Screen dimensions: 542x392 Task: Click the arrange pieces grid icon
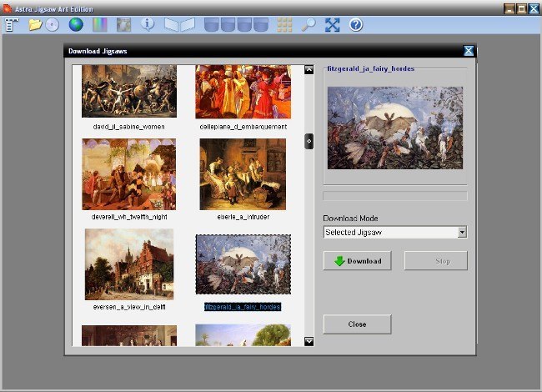point(284,25)
